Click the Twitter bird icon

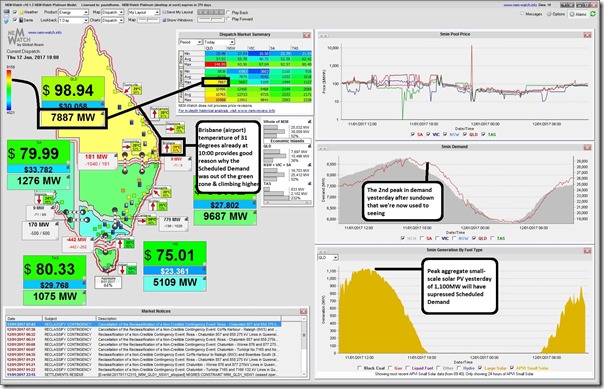pyautogui.click(x=6, y=21)
